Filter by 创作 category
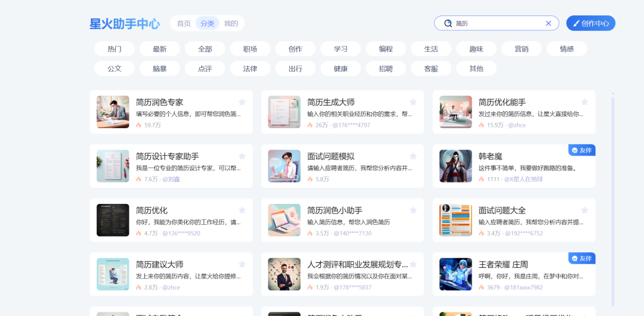This screenshot has width=644, height=316. 295,49
